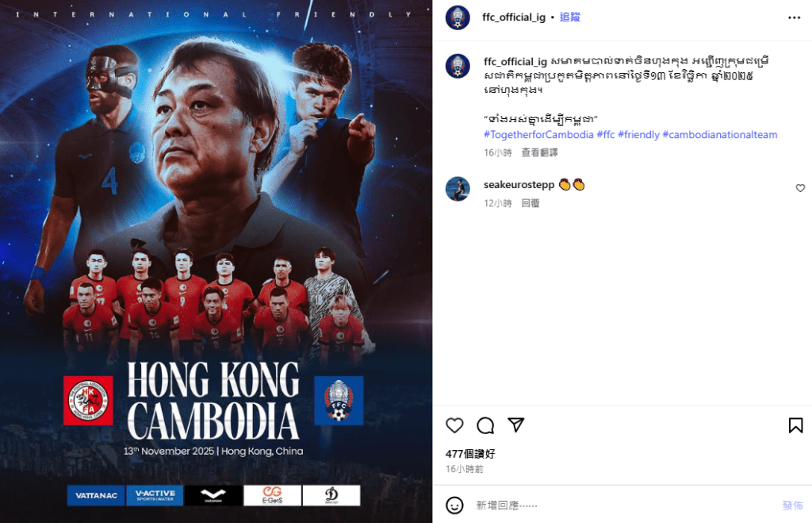Save post with bookmark icon
Screen dimensions: 812x523
795,425
